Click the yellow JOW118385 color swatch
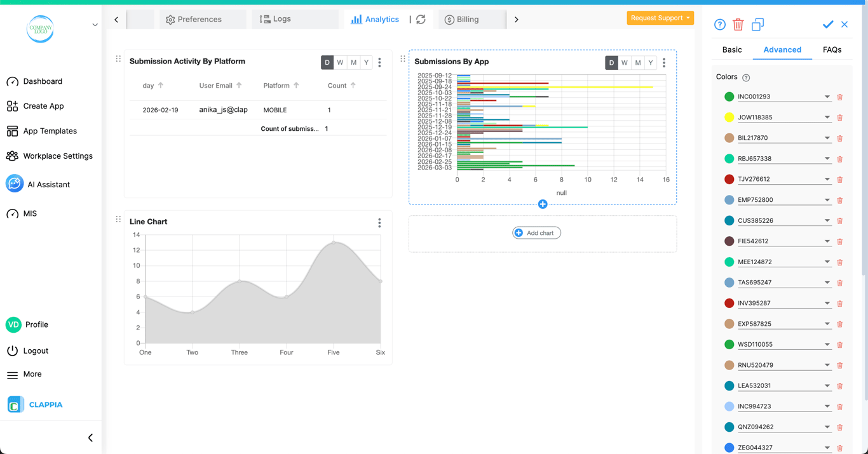This screenshot has height=454, width=868. pos(729,117)
